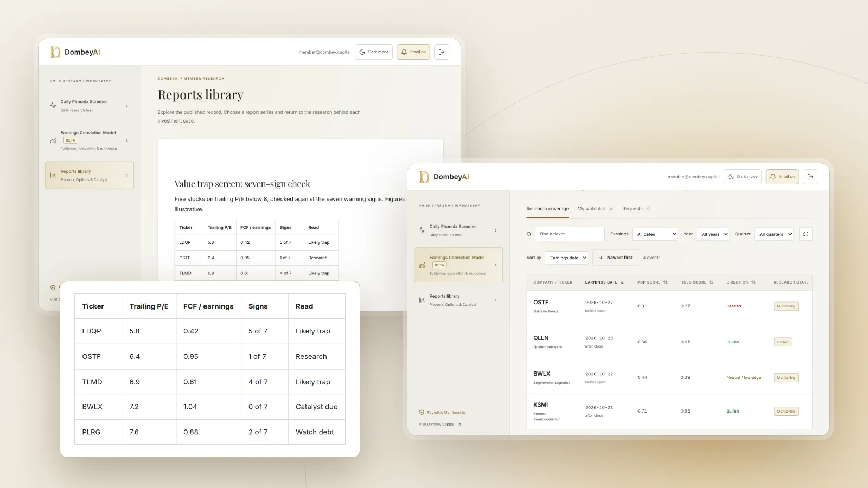Open Earnings Conviction Model in the left window sidebar
Screen dimensions: 868x488
pyautogui.click(x=90, y=140)
